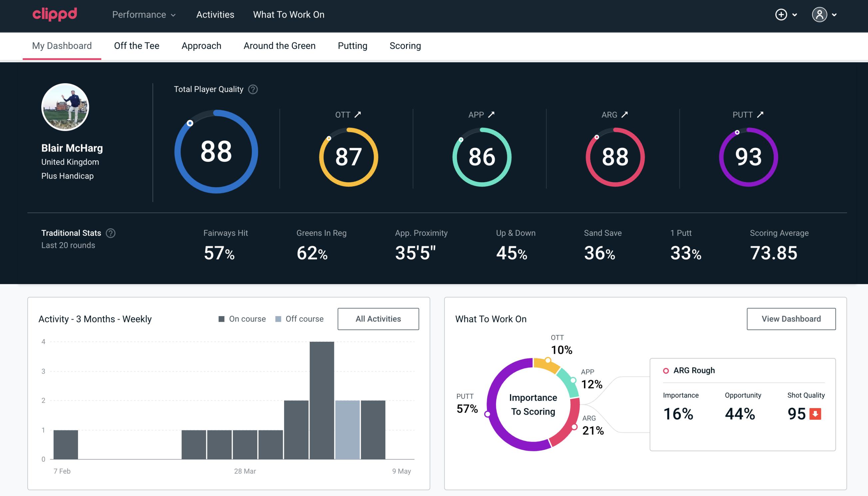Viewport: 868px width, 496px height.
Task: Click the user account profile icon
Action: [819, 14]
